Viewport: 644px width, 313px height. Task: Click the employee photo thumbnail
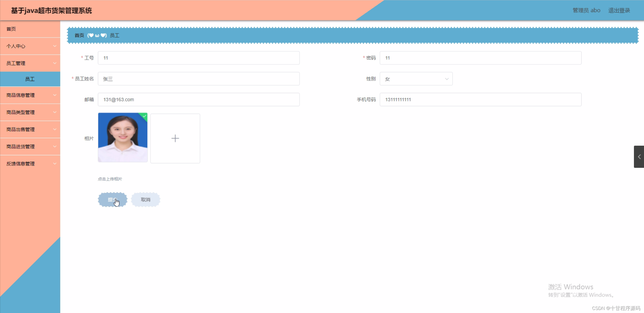[x=123, y=138]
